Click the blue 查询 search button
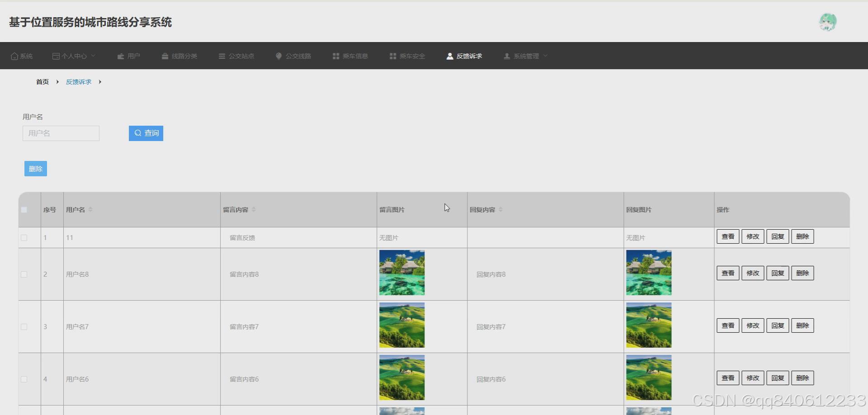 [146, 133]
